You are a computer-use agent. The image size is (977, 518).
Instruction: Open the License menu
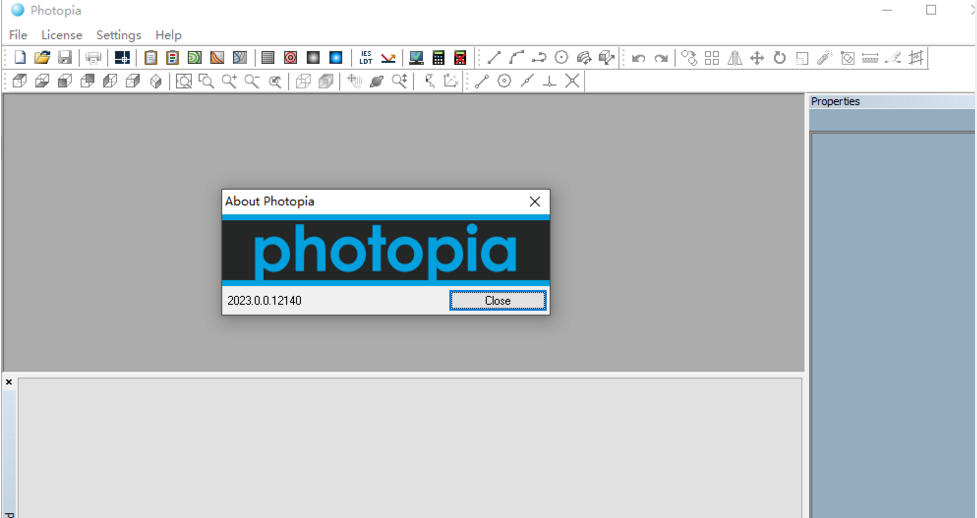click(62, 35)
